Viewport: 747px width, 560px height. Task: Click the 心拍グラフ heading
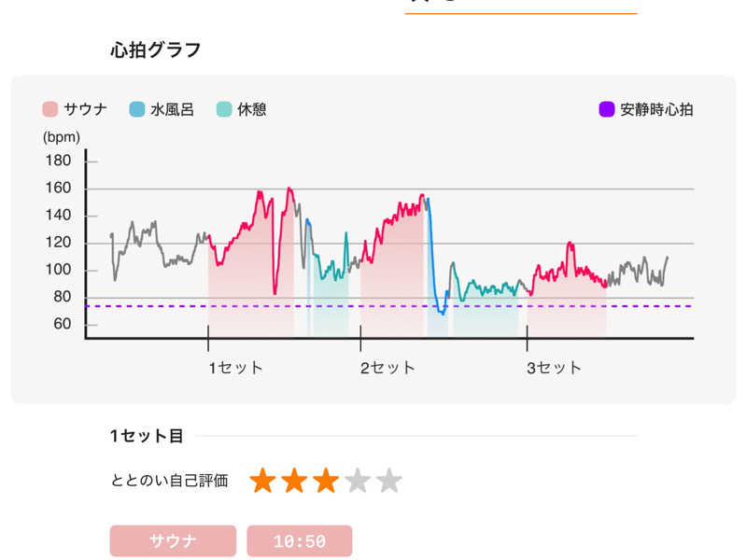[156, 49]
